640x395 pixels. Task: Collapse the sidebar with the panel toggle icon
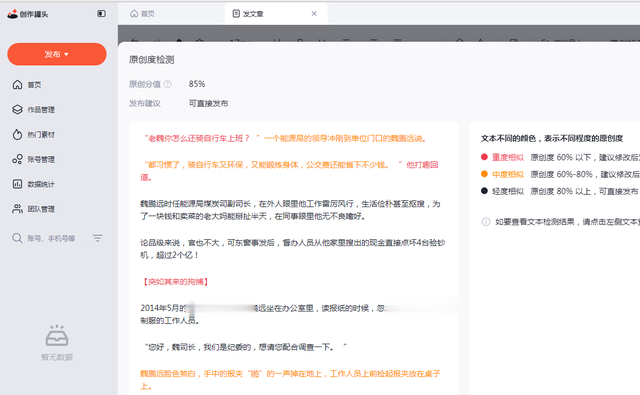click(x=101, y=13)
